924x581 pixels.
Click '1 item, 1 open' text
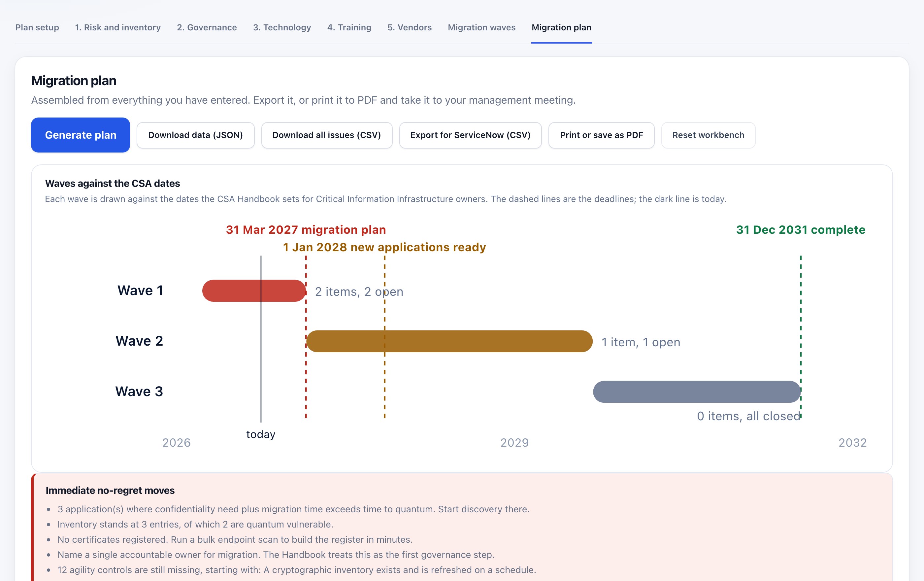pyautogui.click(x=641, y=342)
